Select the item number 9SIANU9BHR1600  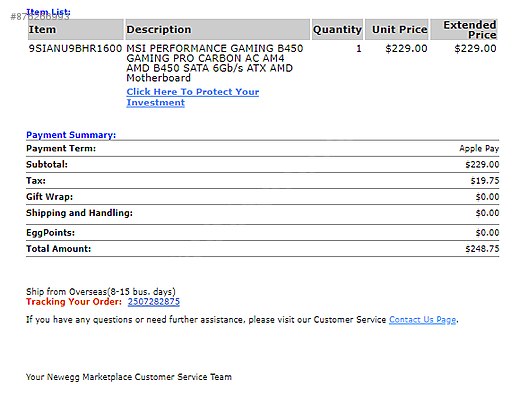click(75, 48)
